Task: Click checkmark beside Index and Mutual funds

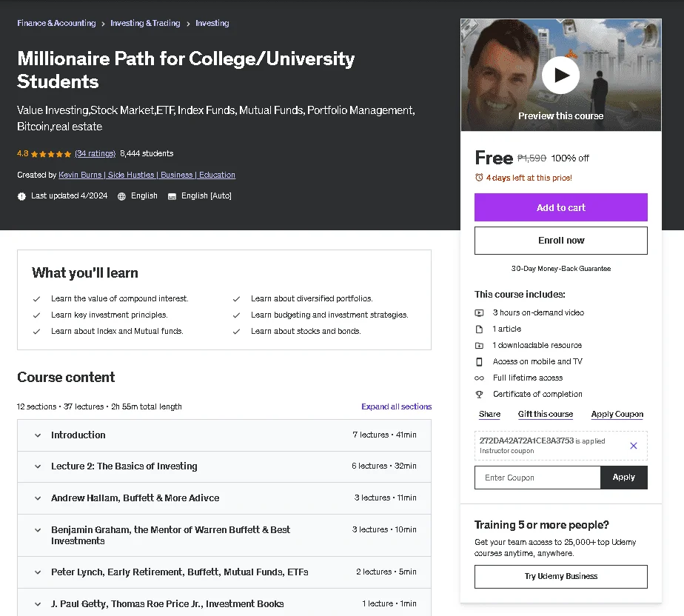Action: (37, 332)
